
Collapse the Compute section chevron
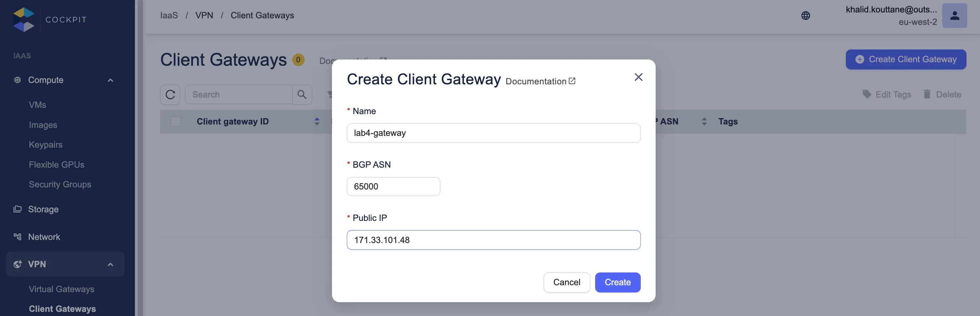[x=110, y=80]
